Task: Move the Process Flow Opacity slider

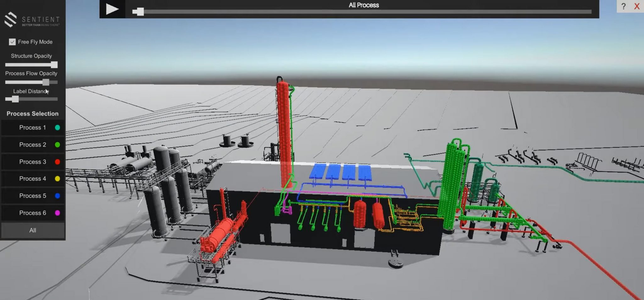Action: click(46, 82)
